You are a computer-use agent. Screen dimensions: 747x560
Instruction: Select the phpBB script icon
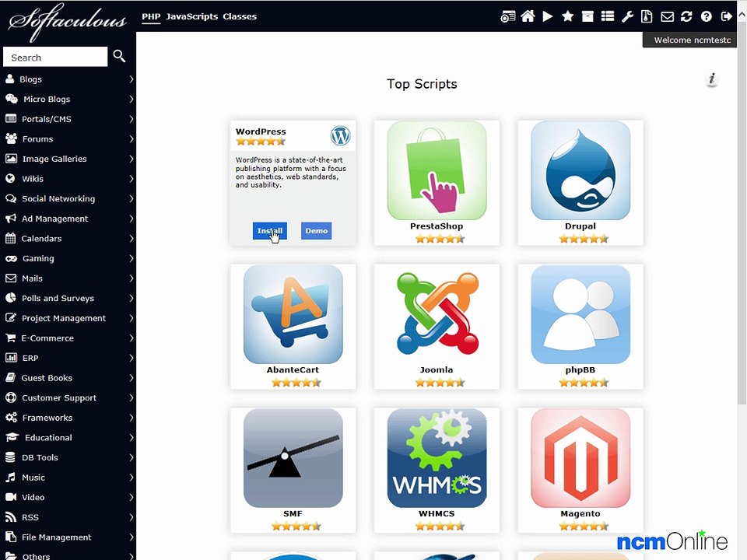[x=580, y=314]
